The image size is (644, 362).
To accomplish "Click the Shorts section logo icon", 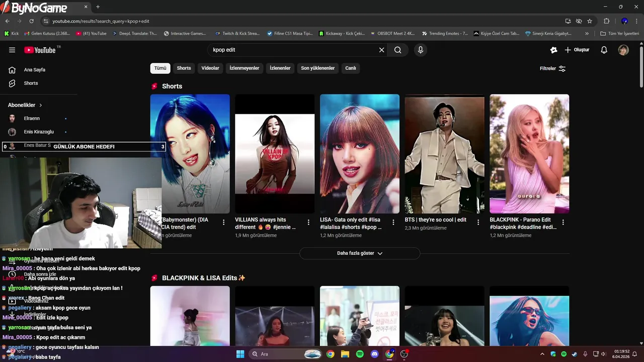I will 154,86.
